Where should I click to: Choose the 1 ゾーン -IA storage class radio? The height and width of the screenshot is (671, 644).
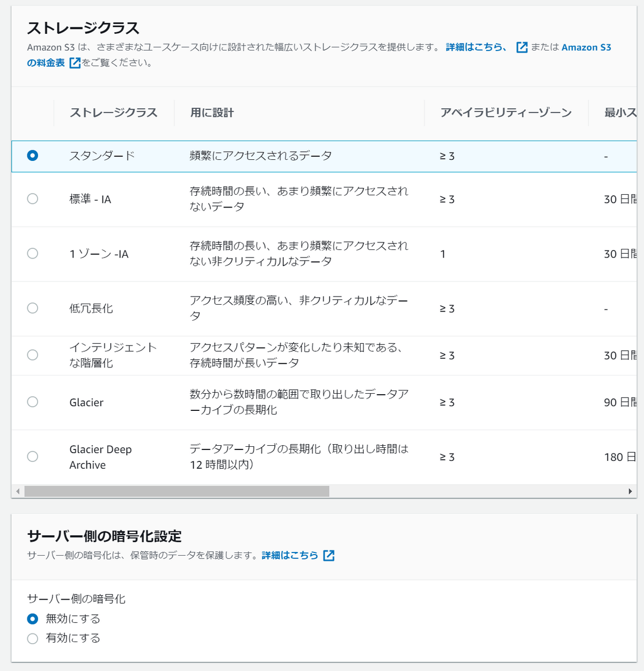tap(33, 254)
